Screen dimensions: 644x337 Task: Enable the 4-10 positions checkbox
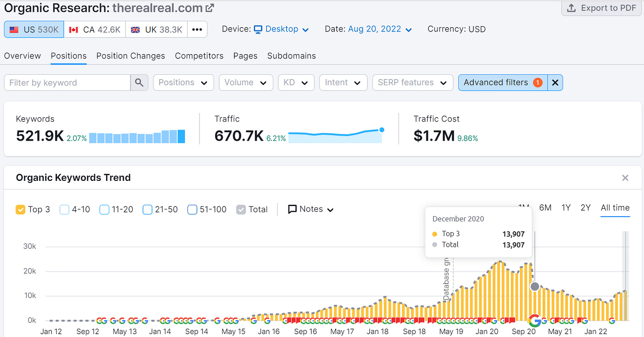click(65, 210)
